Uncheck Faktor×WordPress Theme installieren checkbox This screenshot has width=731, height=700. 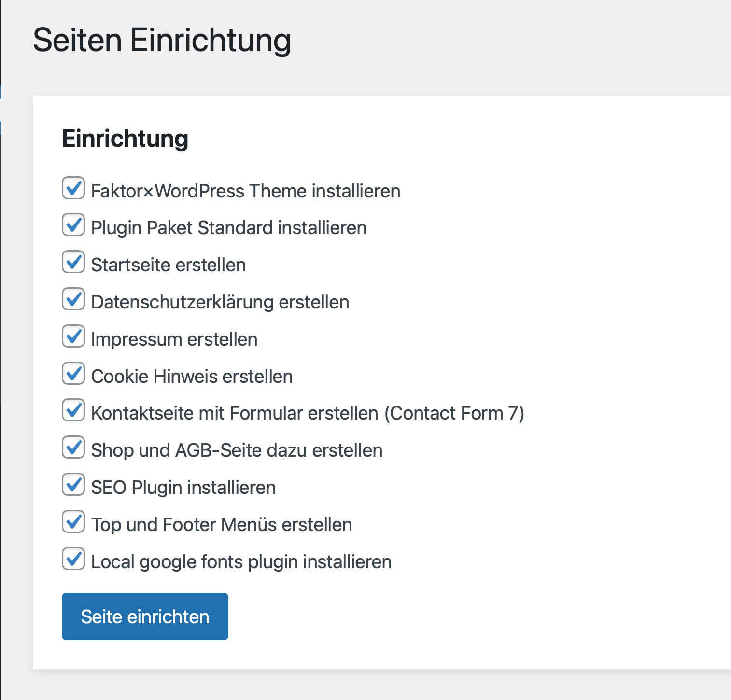pos(73,188)
